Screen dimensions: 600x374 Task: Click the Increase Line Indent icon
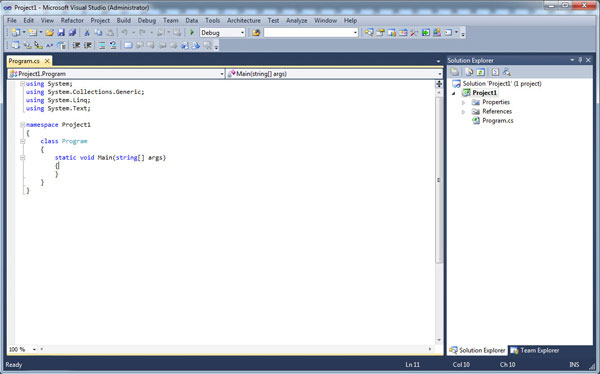click(88, 45)
